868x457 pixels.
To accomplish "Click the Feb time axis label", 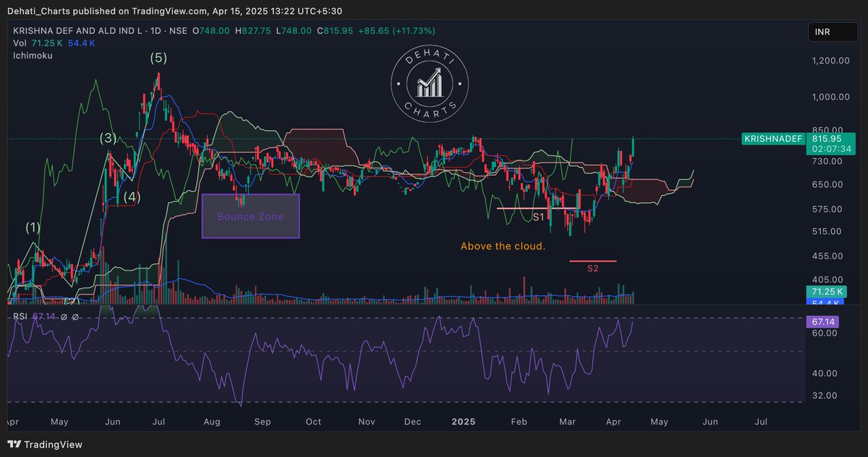I will pyautogui.click(x=518, y=422).
